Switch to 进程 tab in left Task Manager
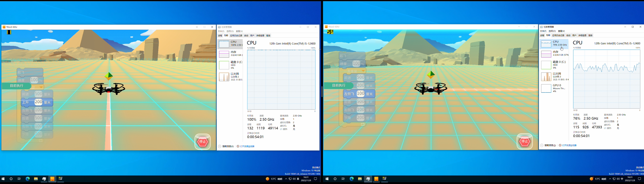 220,36
